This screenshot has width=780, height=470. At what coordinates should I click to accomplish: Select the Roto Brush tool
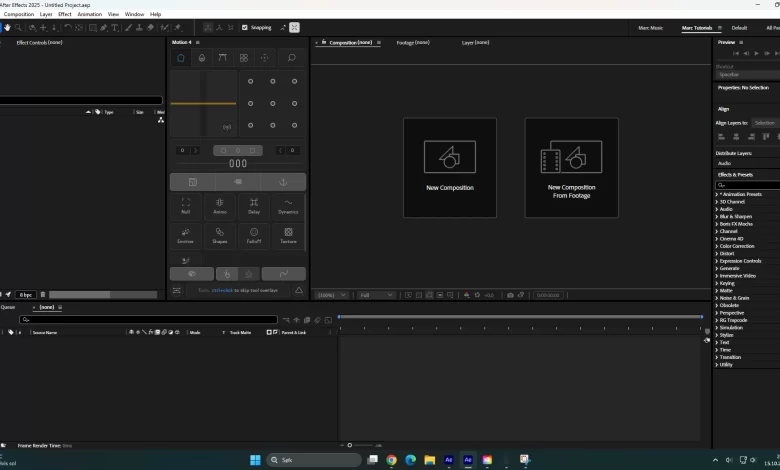(164, 28)
